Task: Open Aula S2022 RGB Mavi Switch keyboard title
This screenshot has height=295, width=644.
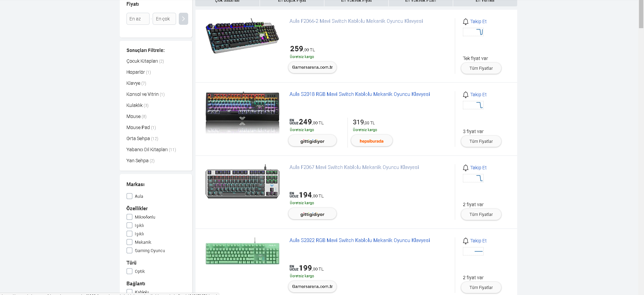Action: (x=360, y=240)
